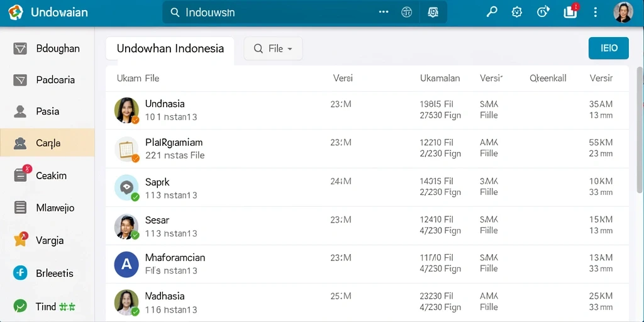Click the Sesar row avatar
The image size is (644, 322).
[126, 226]
